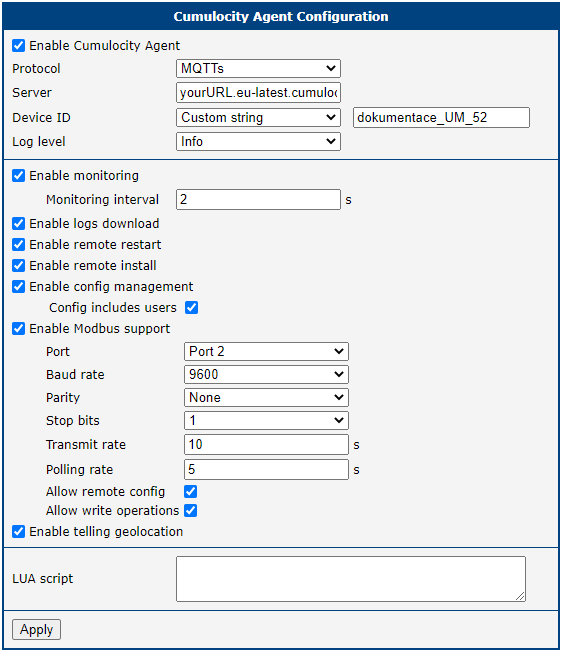The width and height of the screenshot is (563, 652).
Task: Click the Enable config management label
Action: point(111,286)
